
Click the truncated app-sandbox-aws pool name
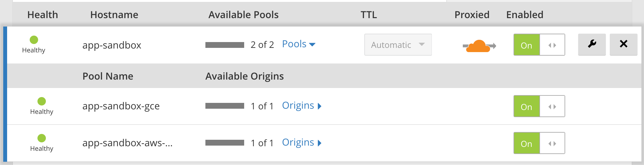click(127, 143)
